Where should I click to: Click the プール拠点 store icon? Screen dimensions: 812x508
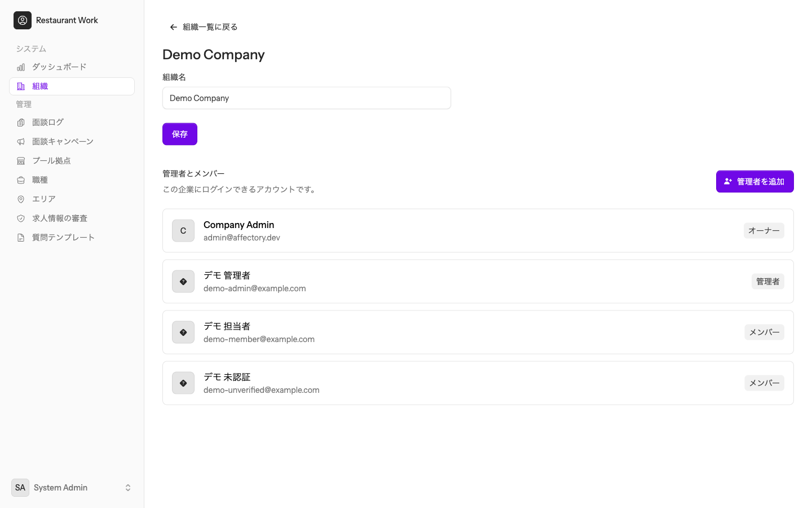coord(21,161)
